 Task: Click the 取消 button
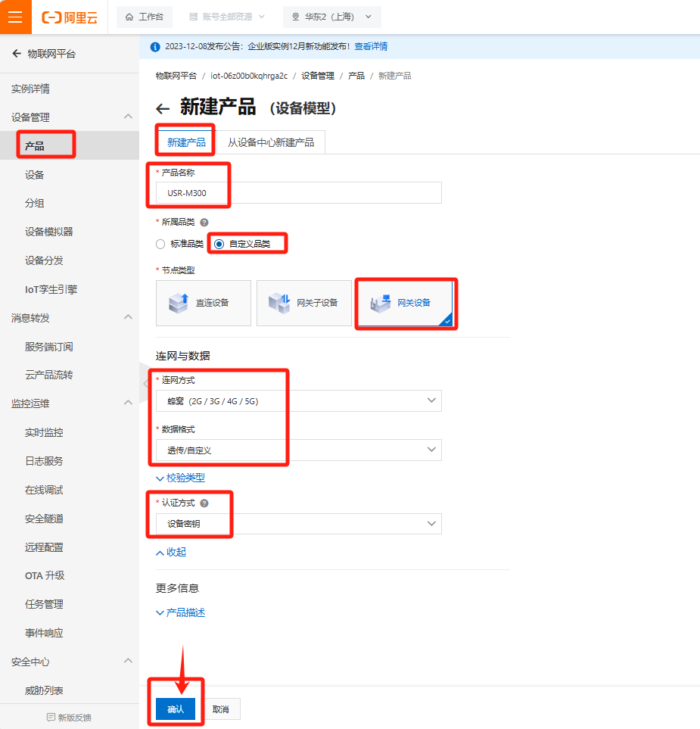click(221, 709)
